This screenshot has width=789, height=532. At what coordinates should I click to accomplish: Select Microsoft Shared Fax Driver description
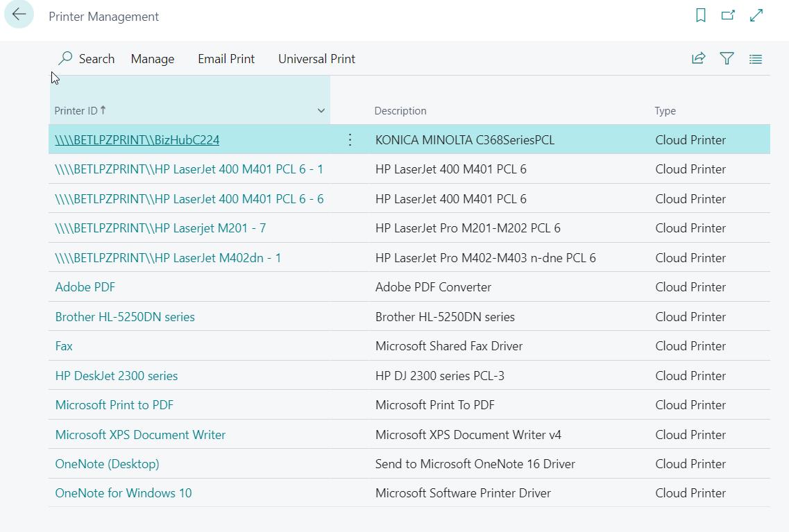[449, 346]
